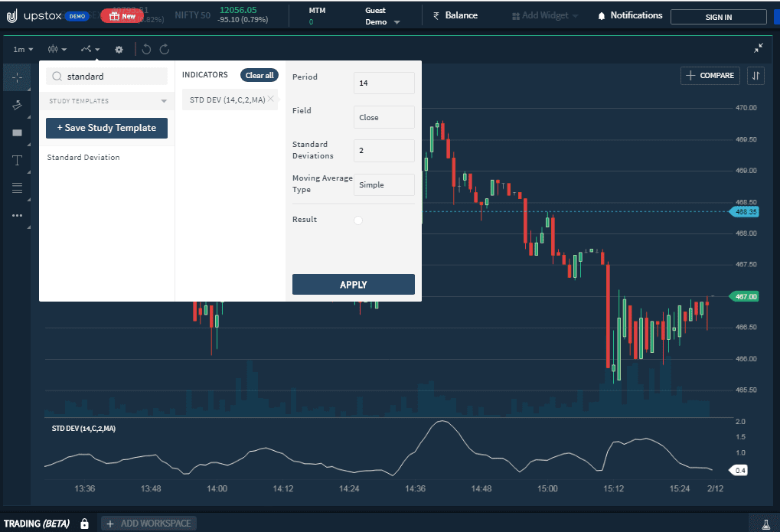
Task: Click the SIGN IN button
Action: (718, 17)
